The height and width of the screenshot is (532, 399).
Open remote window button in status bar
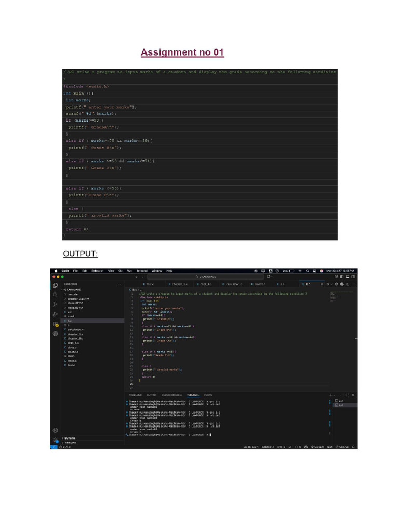tap(54, 447)
